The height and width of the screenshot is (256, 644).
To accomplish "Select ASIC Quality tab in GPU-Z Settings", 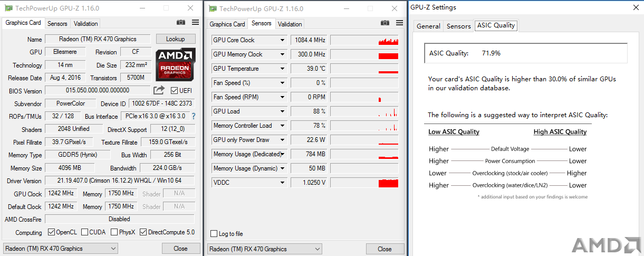I will (x=496, y=25).
